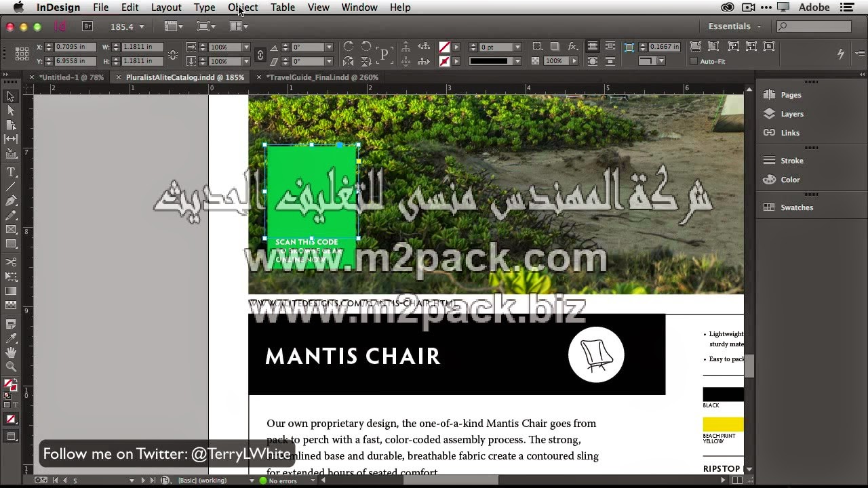Open the Screen Mode dropdown

(206, 26)
